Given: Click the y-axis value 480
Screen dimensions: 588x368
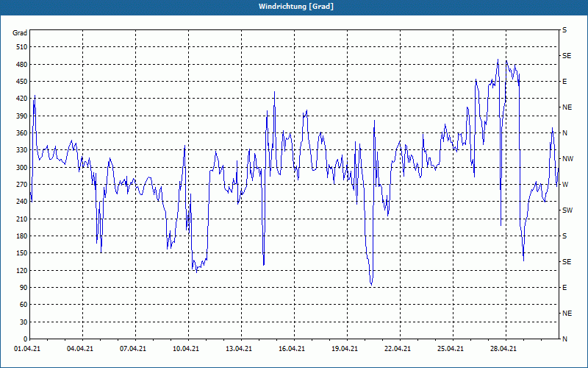Looking at the screenshot, I should pos(22,65).
